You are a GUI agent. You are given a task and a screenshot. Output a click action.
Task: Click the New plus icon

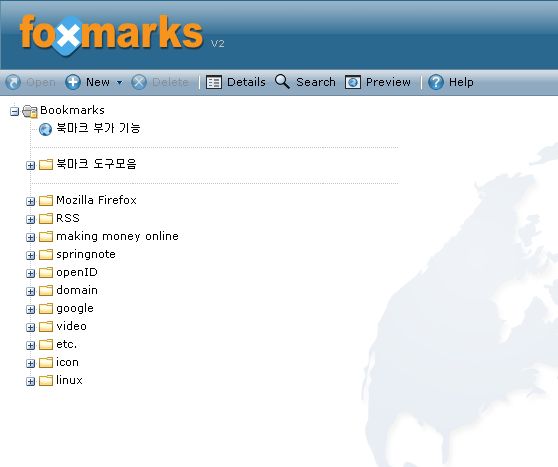pyautogui.click(x=73, y=82)
